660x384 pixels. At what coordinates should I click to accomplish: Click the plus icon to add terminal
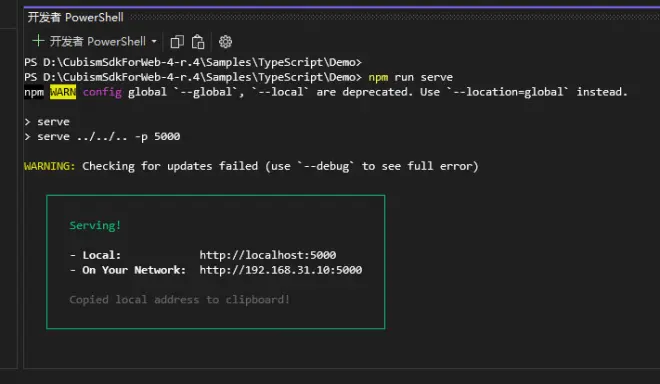[38, 41]
